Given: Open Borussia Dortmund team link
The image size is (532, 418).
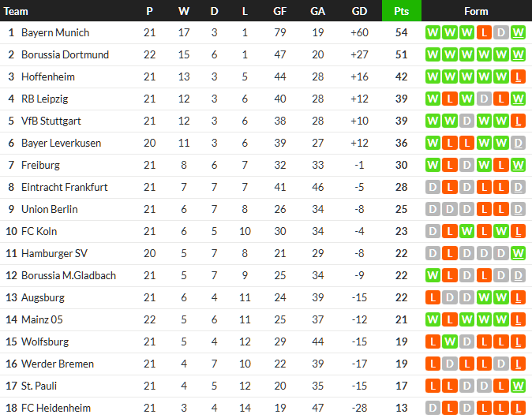Looking at the screenshot, I should 65,55.
